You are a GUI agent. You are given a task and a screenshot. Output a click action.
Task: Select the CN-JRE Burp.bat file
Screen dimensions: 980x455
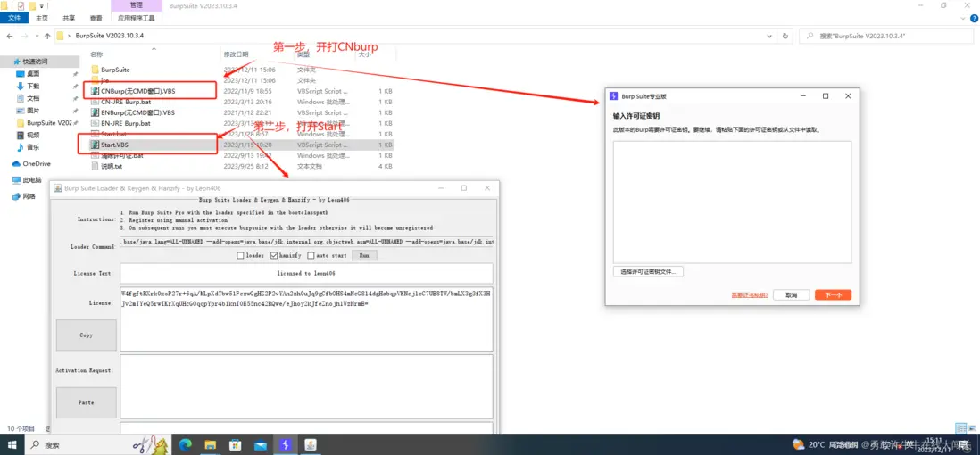pos(127,102)
